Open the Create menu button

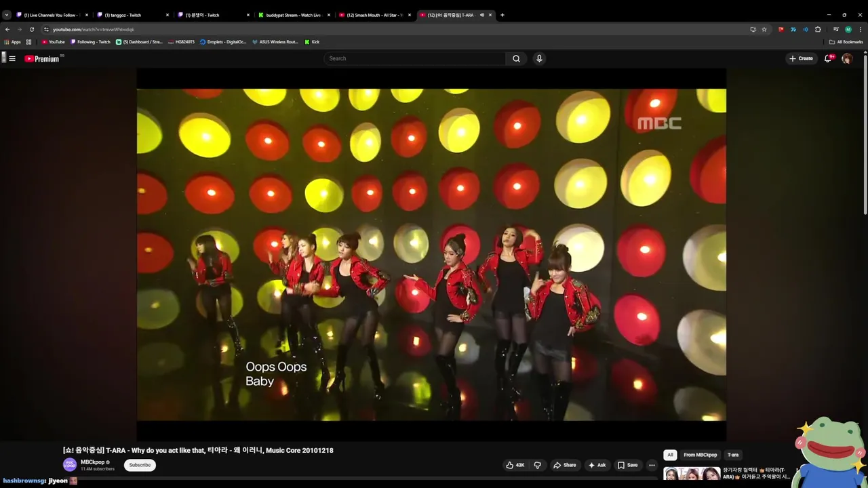point(801,58)
